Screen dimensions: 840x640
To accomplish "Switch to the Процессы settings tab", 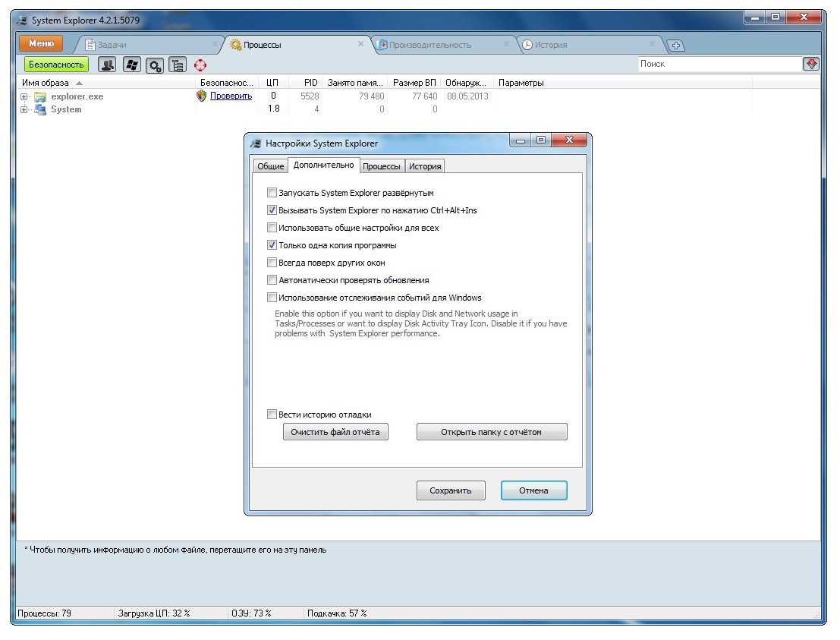I will pyautogui.click(x=381, y=166).
